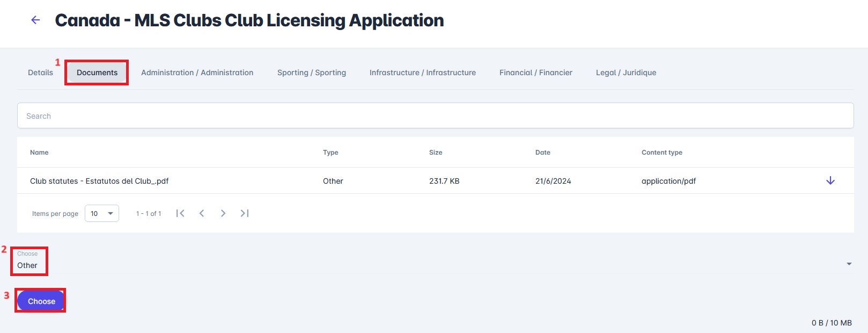
Task: Go back using the left arrow icon
Action: coord(35,20)
